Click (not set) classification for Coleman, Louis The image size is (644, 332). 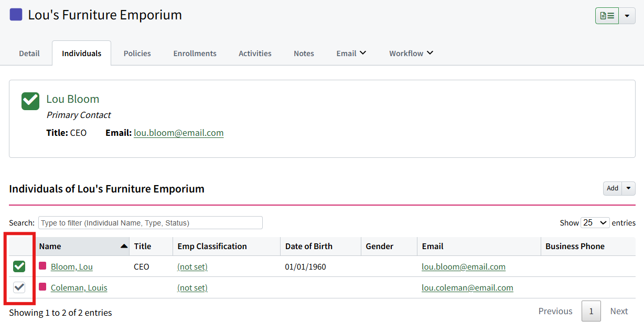pyautogui.click(x=192, y=287)
